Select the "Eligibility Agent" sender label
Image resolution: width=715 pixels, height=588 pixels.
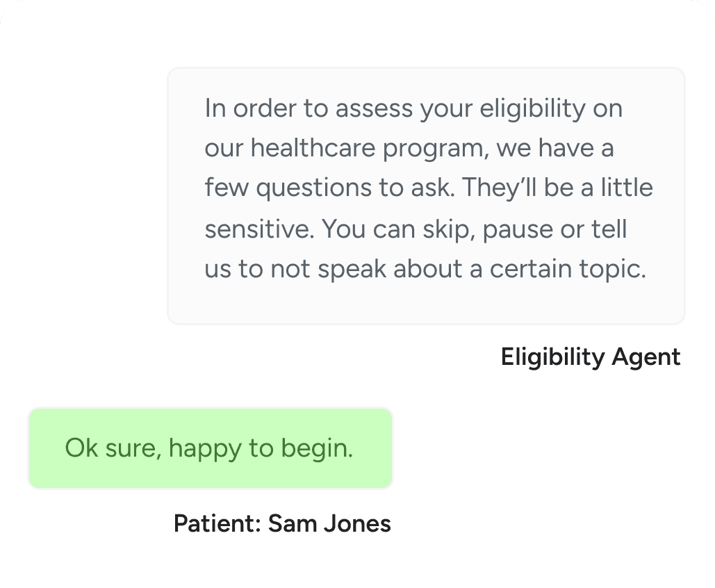pos(590,357)
